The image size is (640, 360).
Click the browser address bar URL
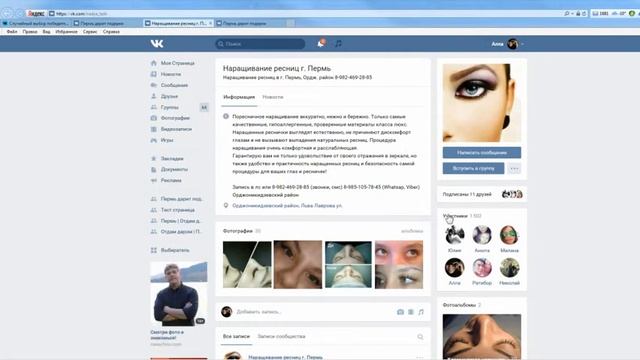pos(82,13)
